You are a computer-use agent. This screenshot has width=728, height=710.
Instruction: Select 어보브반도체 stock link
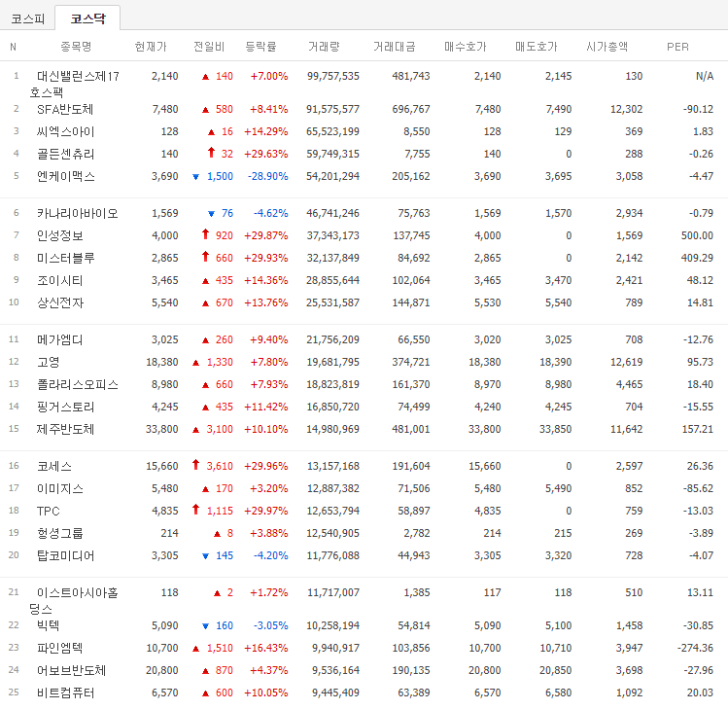click(72, 670)
